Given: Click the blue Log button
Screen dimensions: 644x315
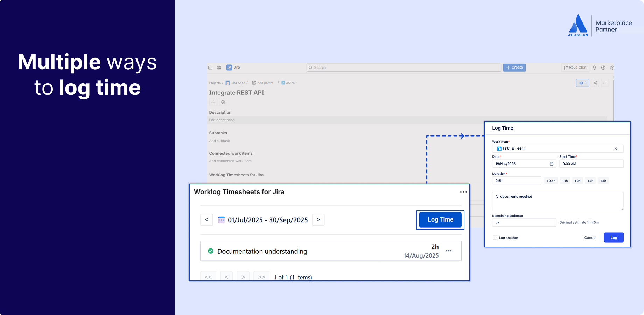Looking at the screenshot, I should [614, 238].
